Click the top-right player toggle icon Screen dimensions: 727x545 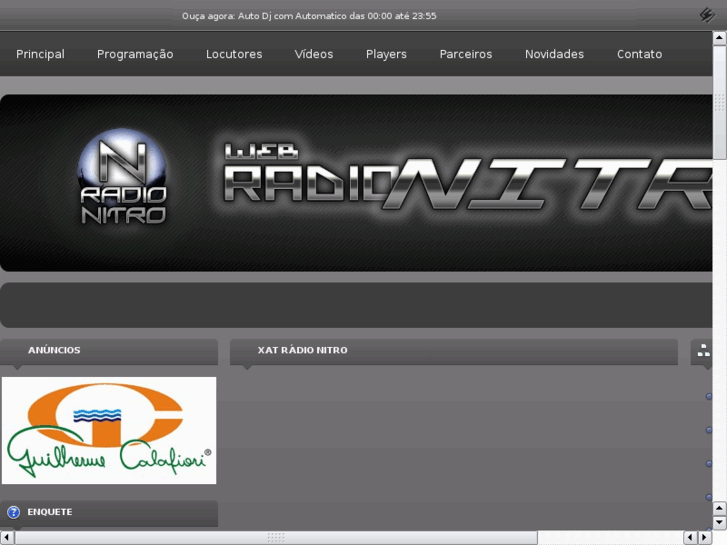coord(707,15)
